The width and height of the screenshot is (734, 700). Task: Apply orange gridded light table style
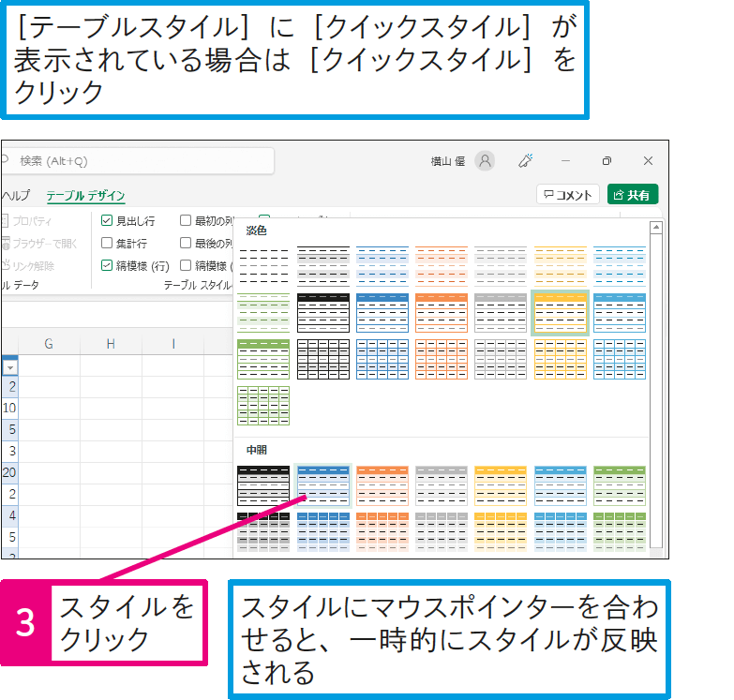tap(442, 359)
